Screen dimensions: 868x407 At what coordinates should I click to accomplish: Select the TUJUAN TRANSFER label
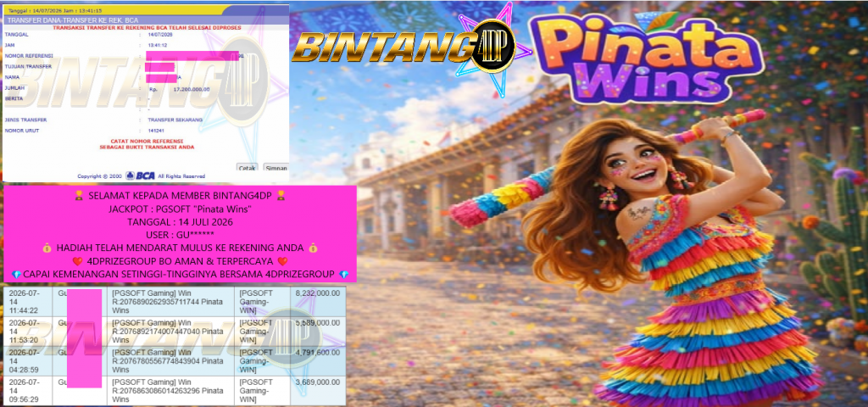coord(28,66)
